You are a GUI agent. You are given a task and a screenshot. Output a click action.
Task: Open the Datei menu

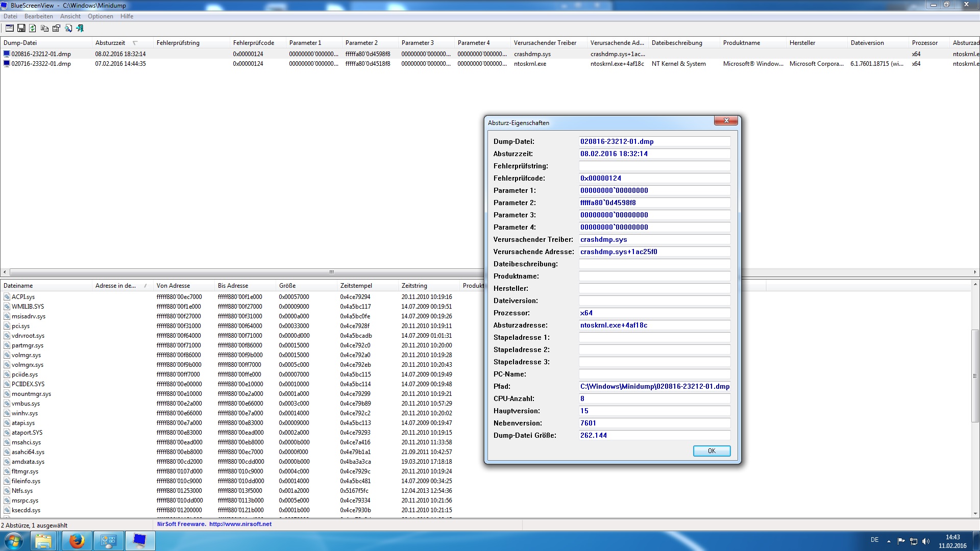(x=10, y=16)
